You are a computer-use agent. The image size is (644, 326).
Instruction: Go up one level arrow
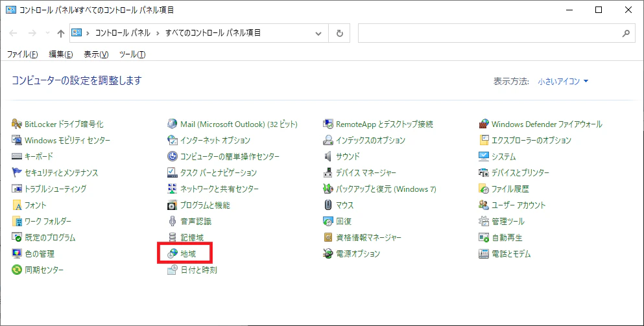point(61,33)
